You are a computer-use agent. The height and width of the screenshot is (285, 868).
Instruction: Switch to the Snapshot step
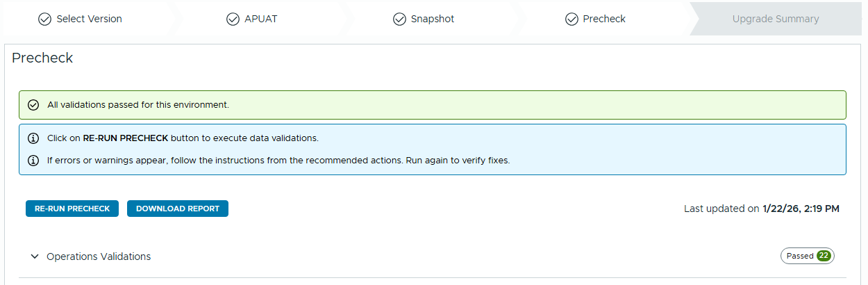coord(432,19)
